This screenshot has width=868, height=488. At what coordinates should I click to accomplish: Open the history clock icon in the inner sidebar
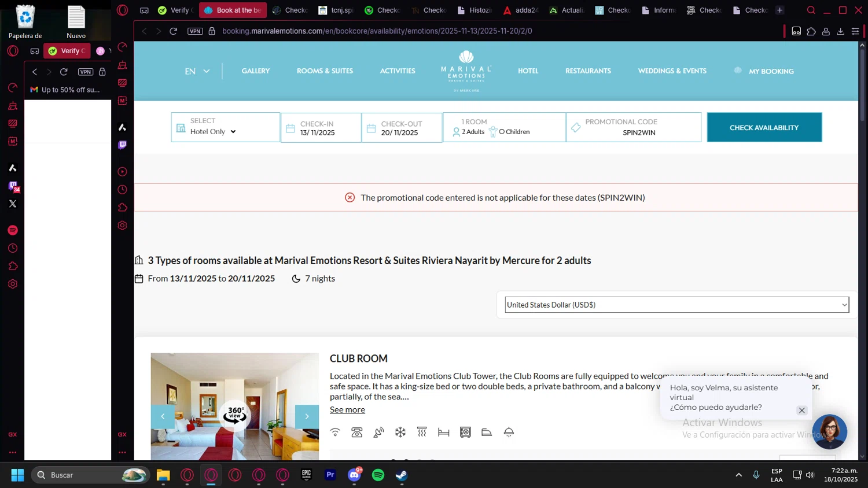click(122, 190)
